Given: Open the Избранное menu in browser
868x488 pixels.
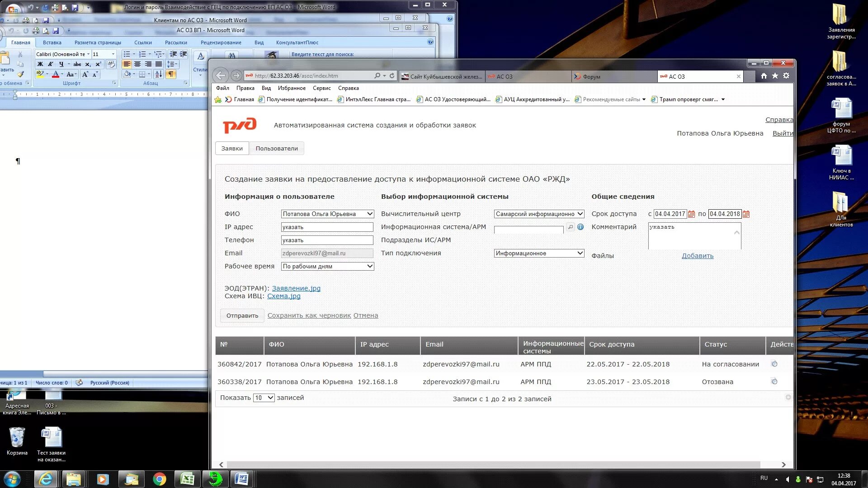Looking at the screenshot, I should [292, 88].
